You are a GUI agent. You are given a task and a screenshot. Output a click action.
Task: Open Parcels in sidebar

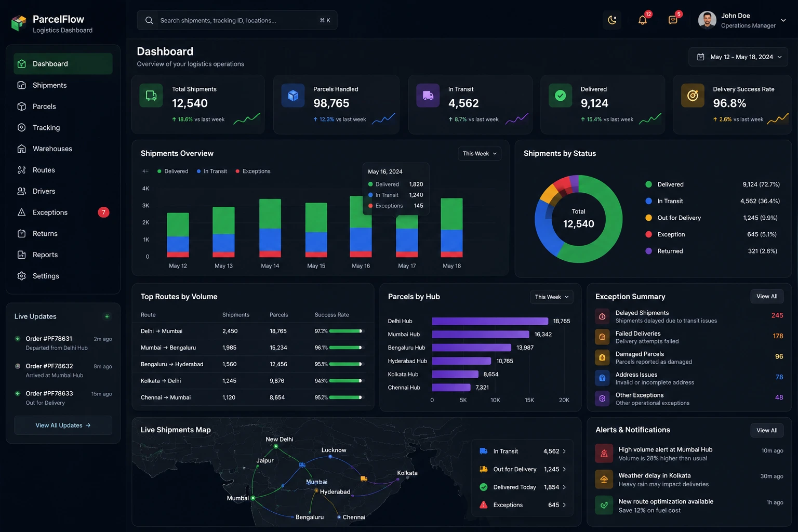tap(63, 107)
